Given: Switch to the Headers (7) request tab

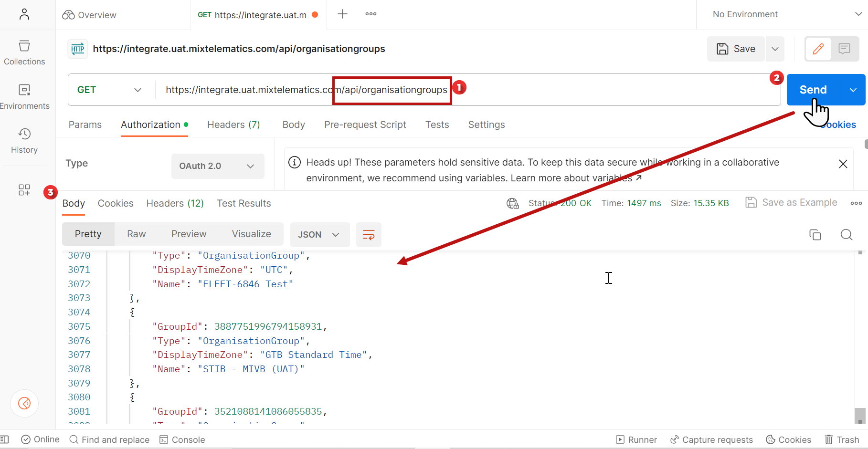Looking at the screenshot, I should click(x=233, y=125).
